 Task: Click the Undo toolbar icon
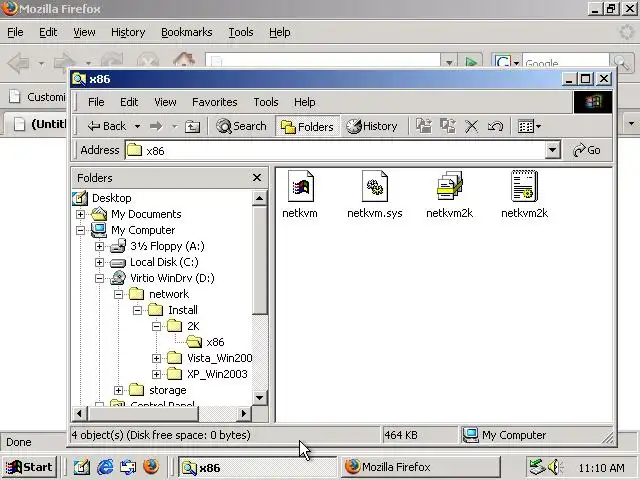pos(495,127)
